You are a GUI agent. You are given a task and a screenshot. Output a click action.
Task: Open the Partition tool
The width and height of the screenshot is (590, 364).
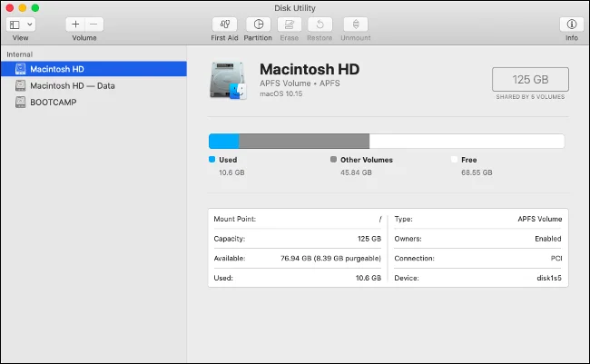[259, 25]
